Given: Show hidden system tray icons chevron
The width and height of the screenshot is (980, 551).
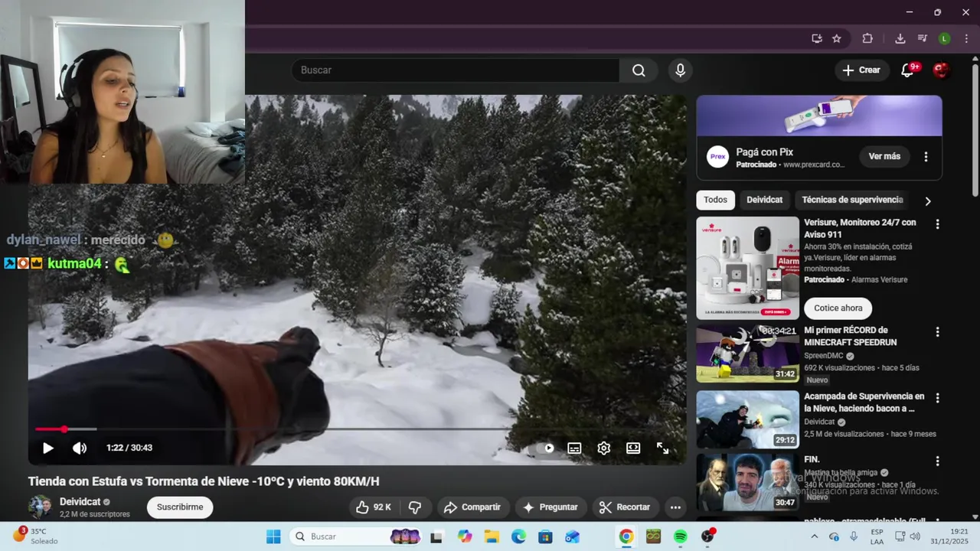Looking at the screenshot, I should [x=815, y=536].
